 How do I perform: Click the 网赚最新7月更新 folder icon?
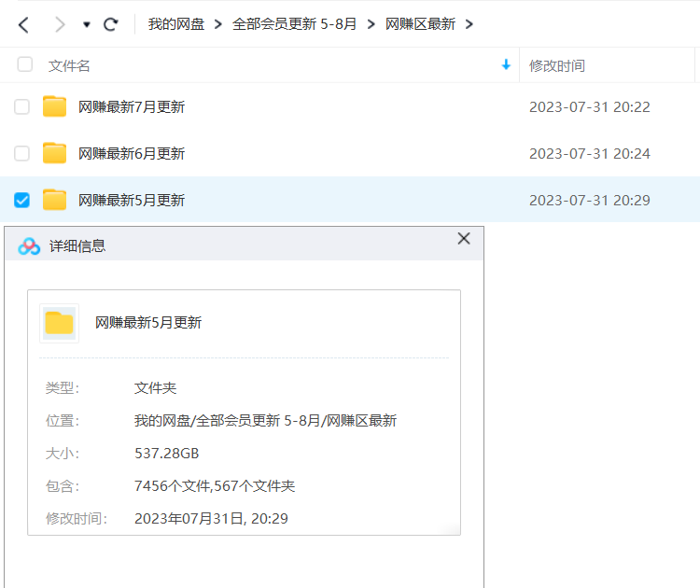(55, 106)
